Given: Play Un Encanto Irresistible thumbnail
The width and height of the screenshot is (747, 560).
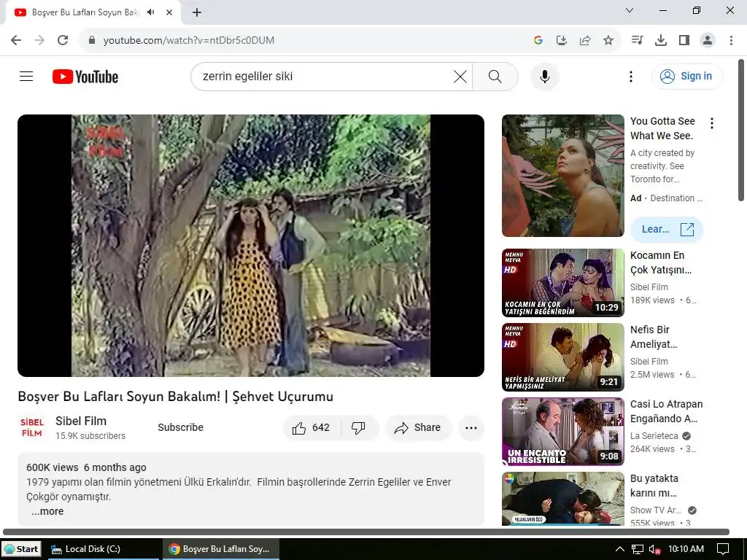Looking at the screenshot, I should click(562, 432).
